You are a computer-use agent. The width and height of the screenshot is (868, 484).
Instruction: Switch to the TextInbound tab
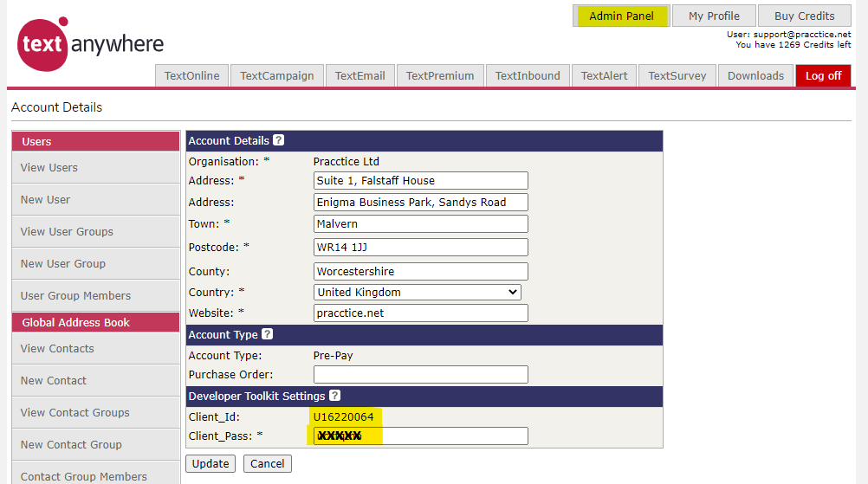(528, 76)
